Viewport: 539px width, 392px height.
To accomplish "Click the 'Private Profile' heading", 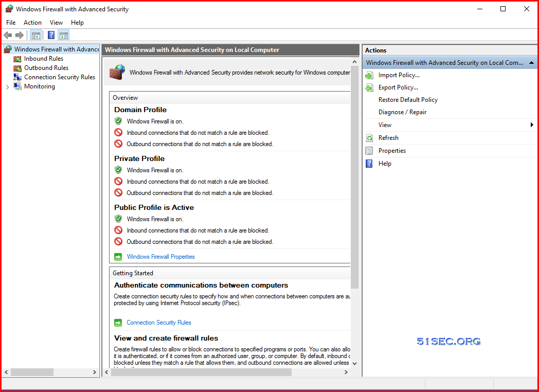I will click(x=139, y=158).
